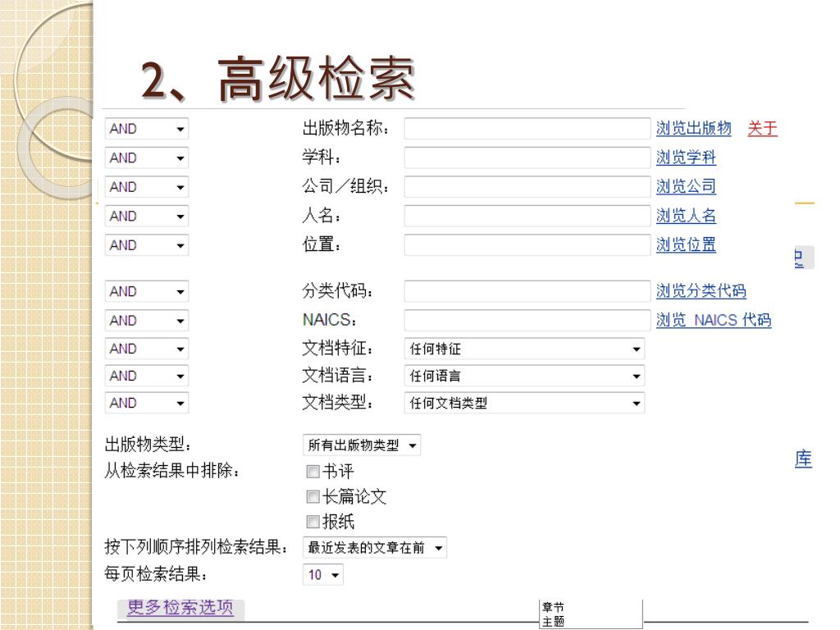Select 主题 in the bottom list
840x630 pixels.
[x=553, y=622]
